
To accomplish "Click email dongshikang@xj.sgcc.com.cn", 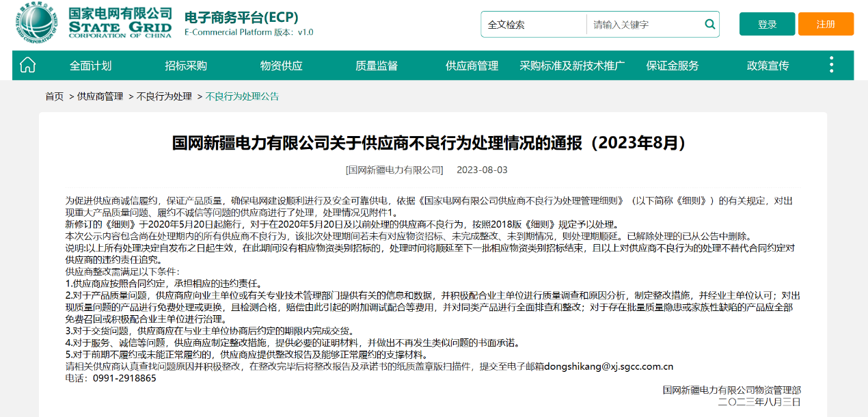I will (608, 366).
